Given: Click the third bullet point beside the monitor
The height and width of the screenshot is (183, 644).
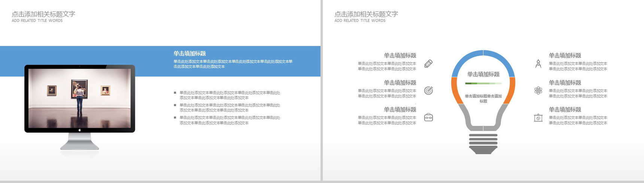Looking at the screenshot, I should (x=230, y=120).
